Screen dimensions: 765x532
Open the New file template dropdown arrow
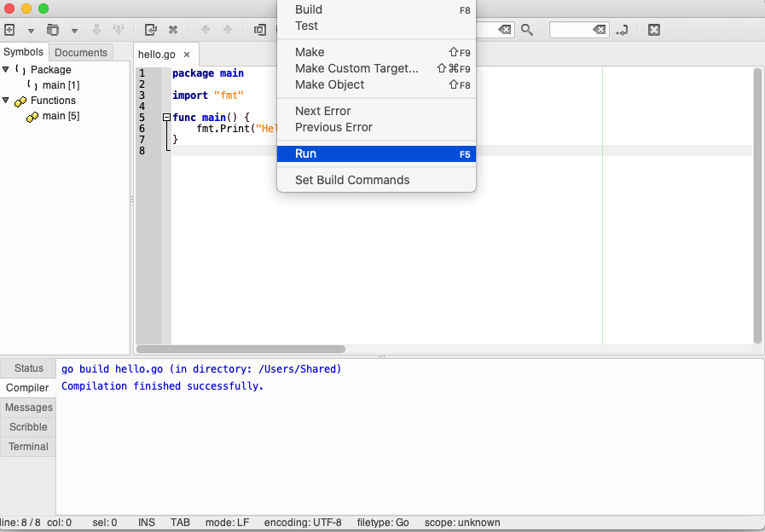(31, 30)
